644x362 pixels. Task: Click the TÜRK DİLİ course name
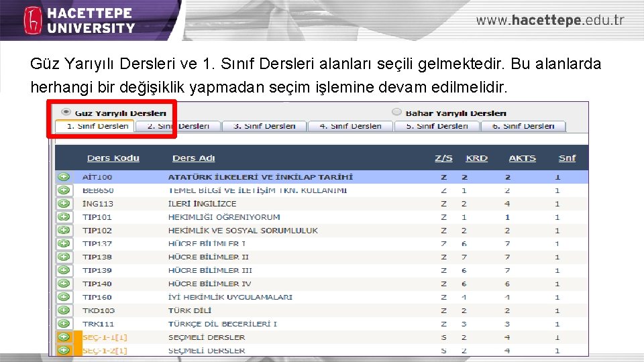(190, 310)
